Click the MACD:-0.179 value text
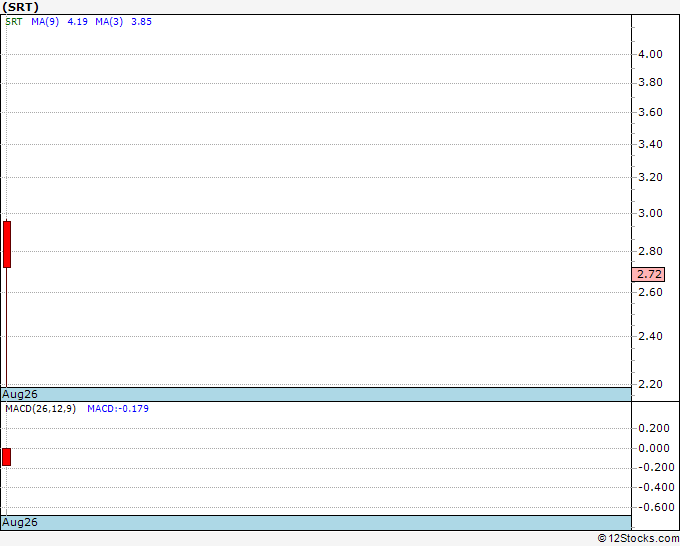This screenshot has height=546, width=680. (x=118, y=409)
